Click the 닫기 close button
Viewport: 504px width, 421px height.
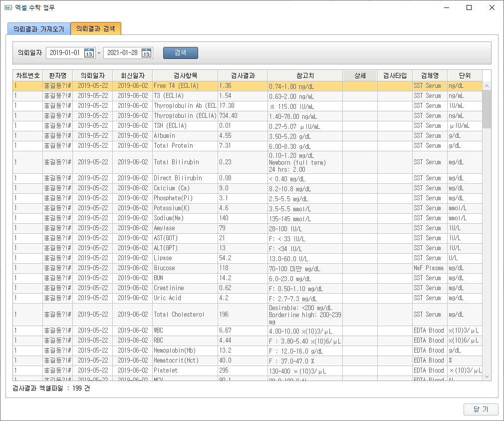point(481,409)
